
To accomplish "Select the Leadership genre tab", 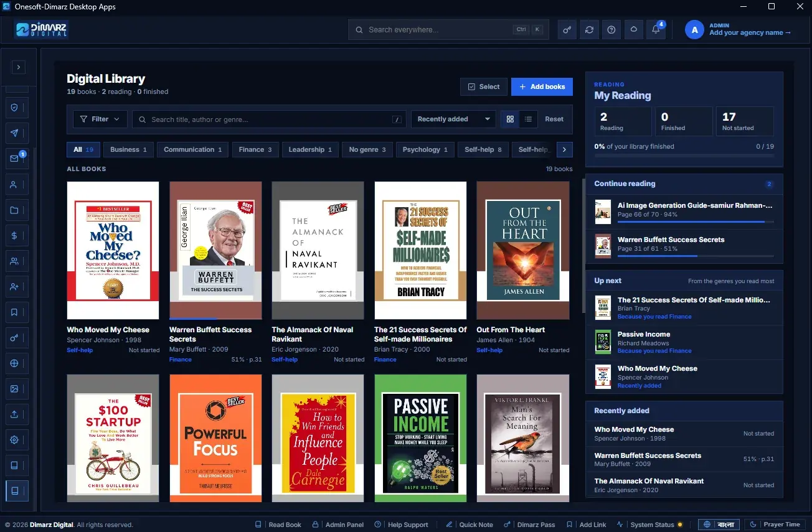I will (x=310, y=150).
